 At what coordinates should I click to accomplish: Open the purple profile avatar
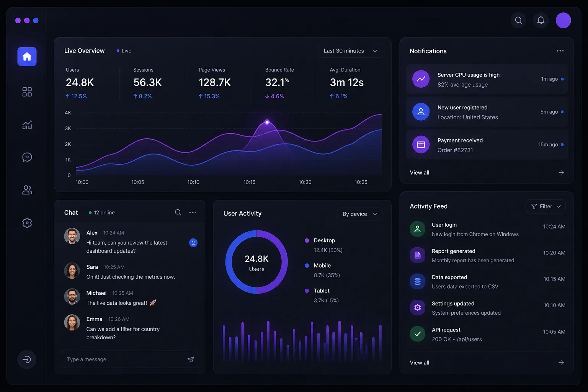[563, 20]
